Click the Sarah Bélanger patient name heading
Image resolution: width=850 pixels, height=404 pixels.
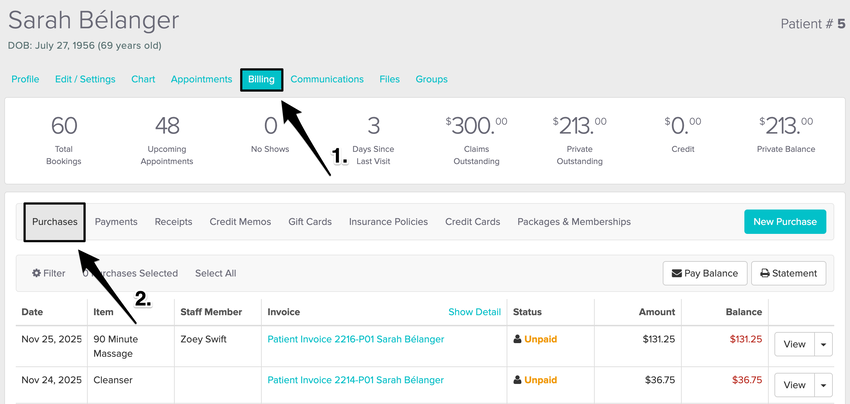[x=93, y=21]
